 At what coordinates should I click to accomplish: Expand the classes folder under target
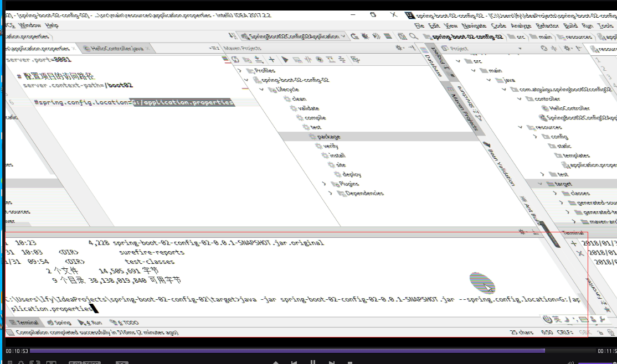click(555, 193)
